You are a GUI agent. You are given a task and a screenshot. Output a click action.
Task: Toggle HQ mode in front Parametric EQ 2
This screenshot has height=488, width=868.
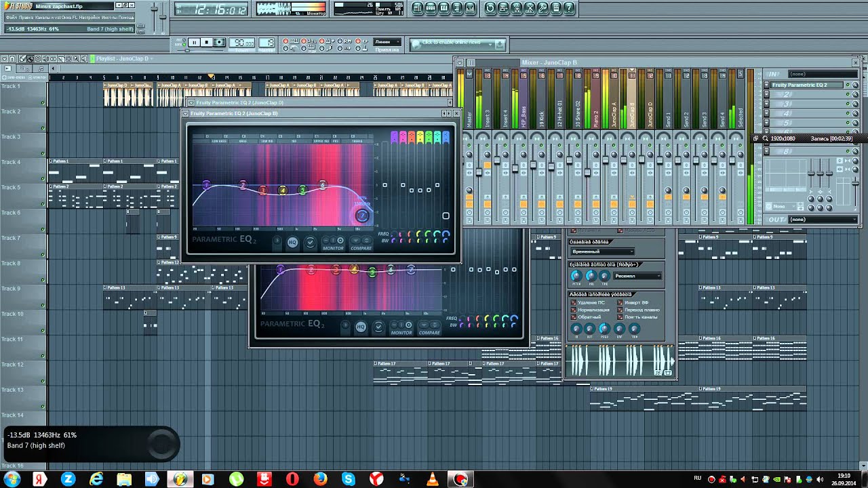point(293,242)
